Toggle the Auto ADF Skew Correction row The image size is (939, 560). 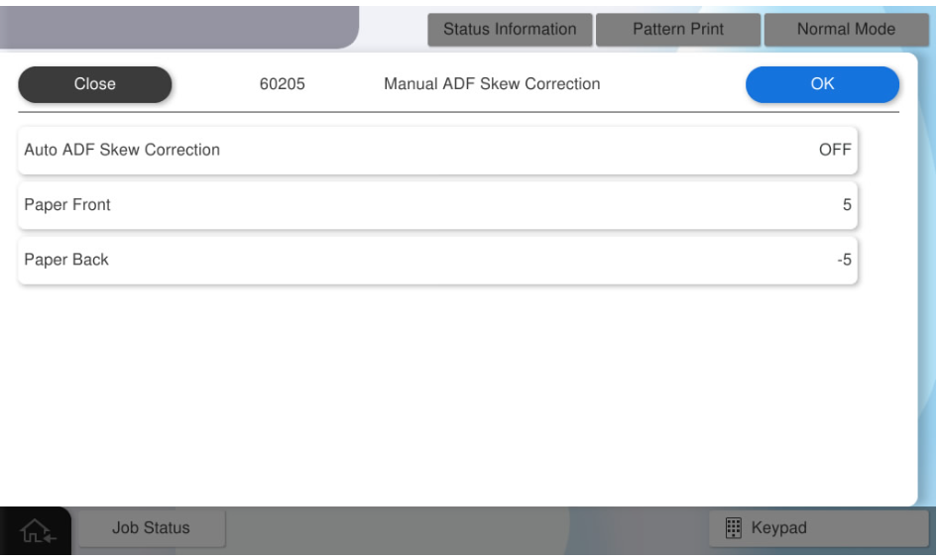point(436,151)
